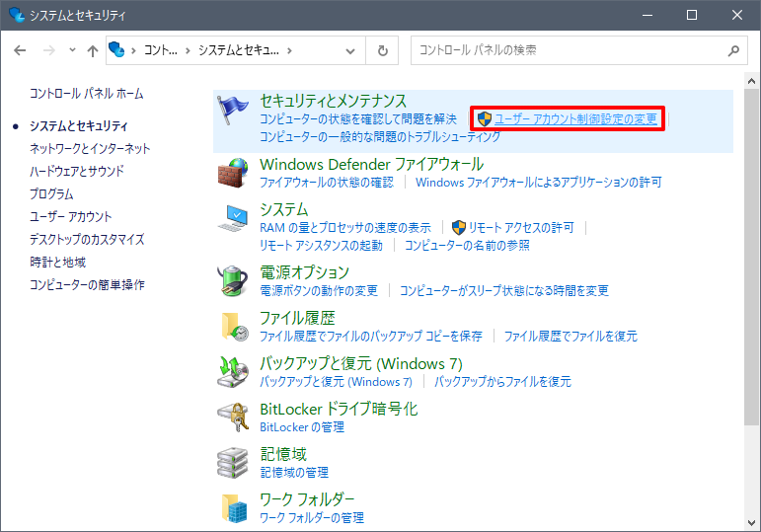Click the magnifier search icon
761x532 pixels.
(733, 50)
